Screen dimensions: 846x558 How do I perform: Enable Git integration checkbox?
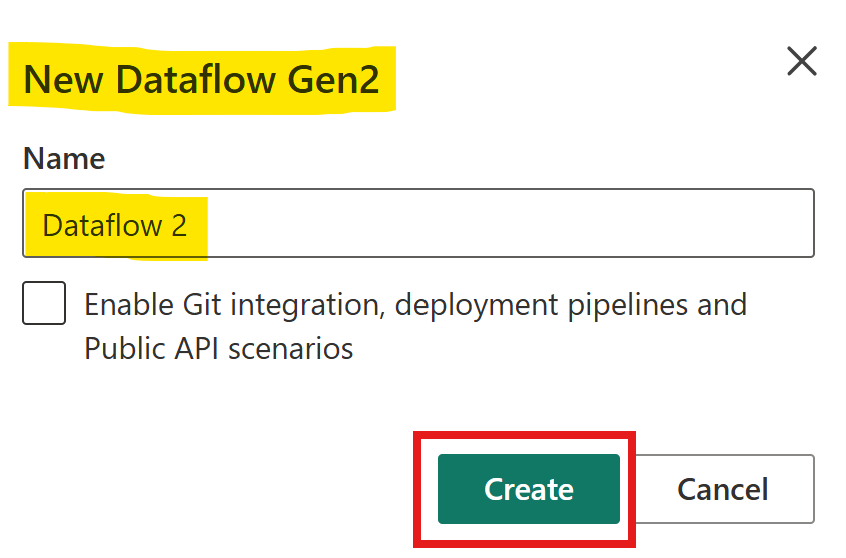[44, 303]
